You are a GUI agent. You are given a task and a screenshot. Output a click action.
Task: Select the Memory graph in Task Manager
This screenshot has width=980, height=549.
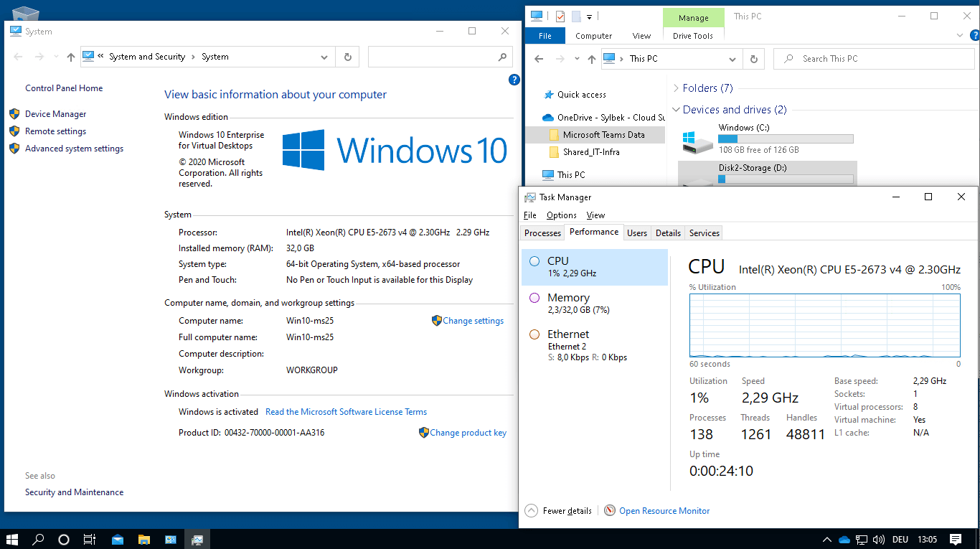point(595,302)
